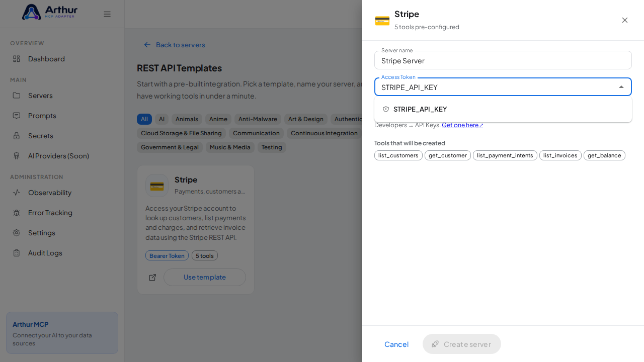The width and height of the screenshot is (644, 362).
Task: Toggle the sidebar hamburger menu
Action: (x=107, y=14)
